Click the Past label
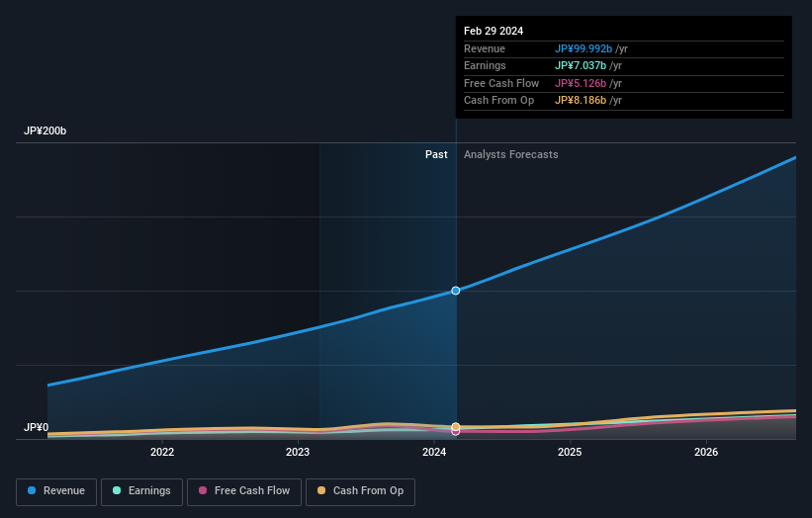The height and width of the screenshot is (518, 812). (436, 155)
